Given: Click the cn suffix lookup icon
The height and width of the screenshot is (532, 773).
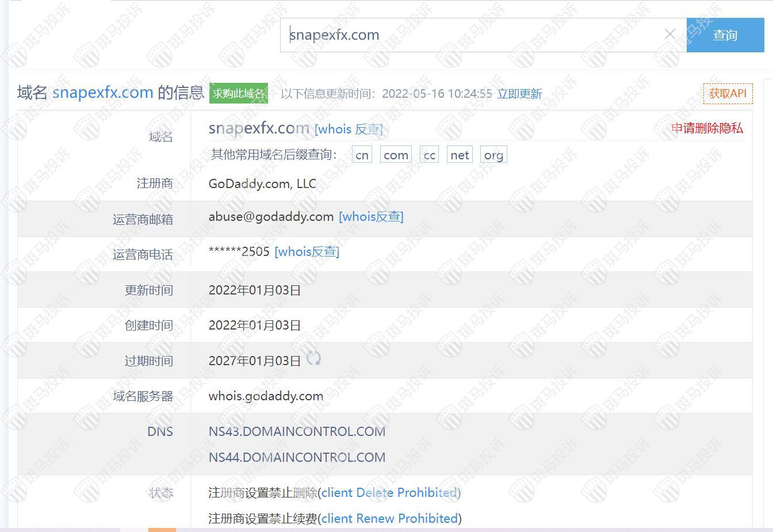Looking at the screenshot, I should point(362,154).
